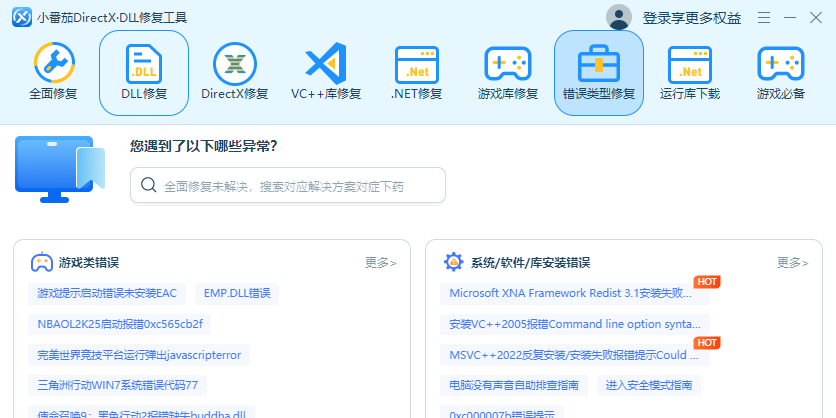Open 三角洲行动WIN7系统错误代码77 entry
Image resolution: width=836 pixels, height=418 pixels.
pos(118,385)
